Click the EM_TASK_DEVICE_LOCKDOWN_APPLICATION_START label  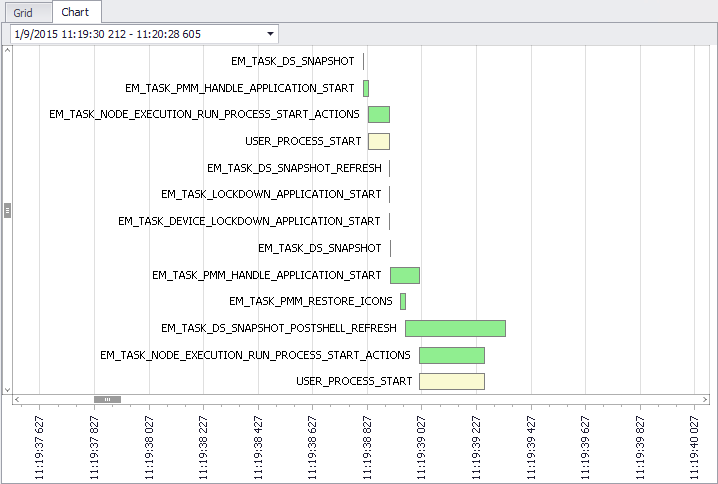coord(250,221)
